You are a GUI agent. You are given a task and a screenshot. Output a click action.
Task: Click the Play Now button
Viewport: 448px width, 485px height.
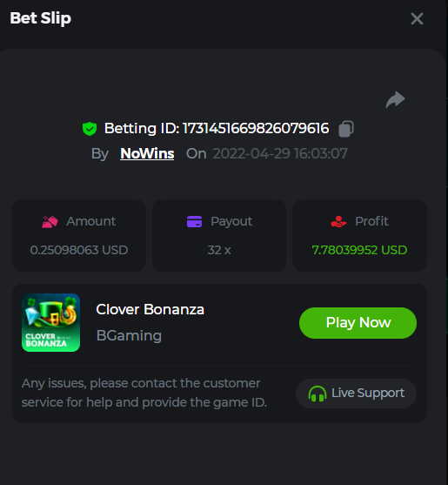(x=358, y=323)
